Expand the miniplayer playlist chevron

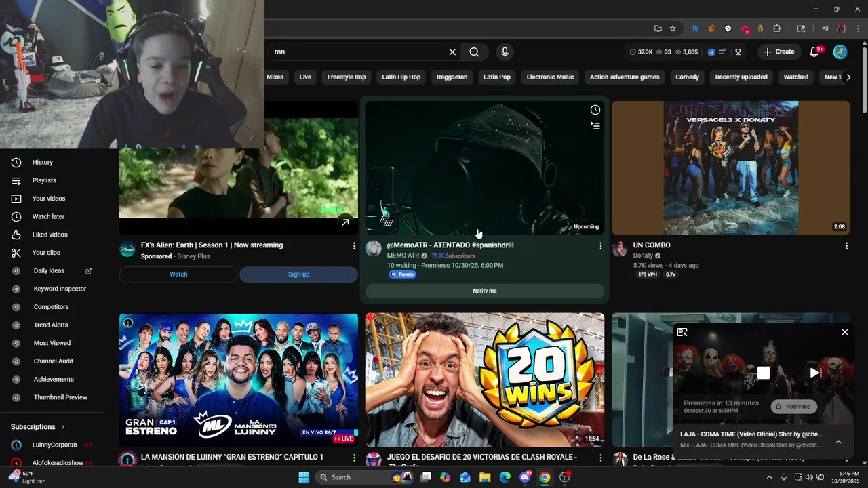(x=838, y=442)
